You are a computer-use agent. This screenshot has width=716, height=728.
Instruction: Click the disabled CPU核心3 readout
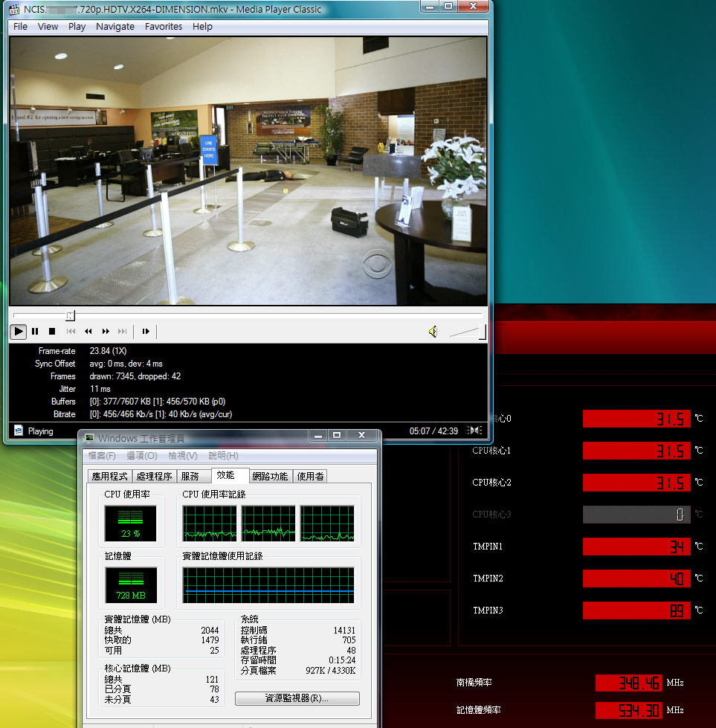[636, 515]
